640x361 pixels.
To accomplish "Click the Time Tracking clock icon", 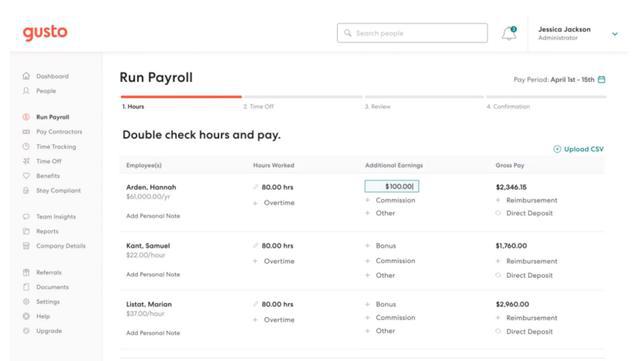I will [26, 146].
